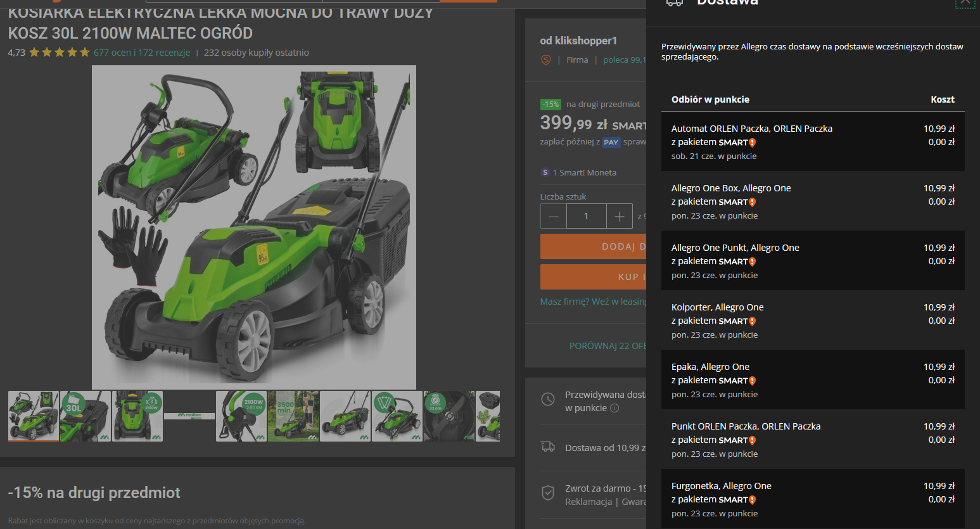This screenshot has height=529, width=980.
Task: Select Furgonetka, Allegro One delivery option
Action: click(813, 499)
